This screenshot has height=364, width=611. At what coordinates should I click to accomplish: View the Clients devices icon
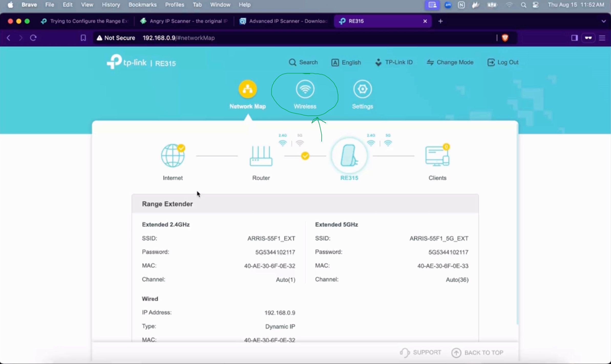(x=437, y=156)
